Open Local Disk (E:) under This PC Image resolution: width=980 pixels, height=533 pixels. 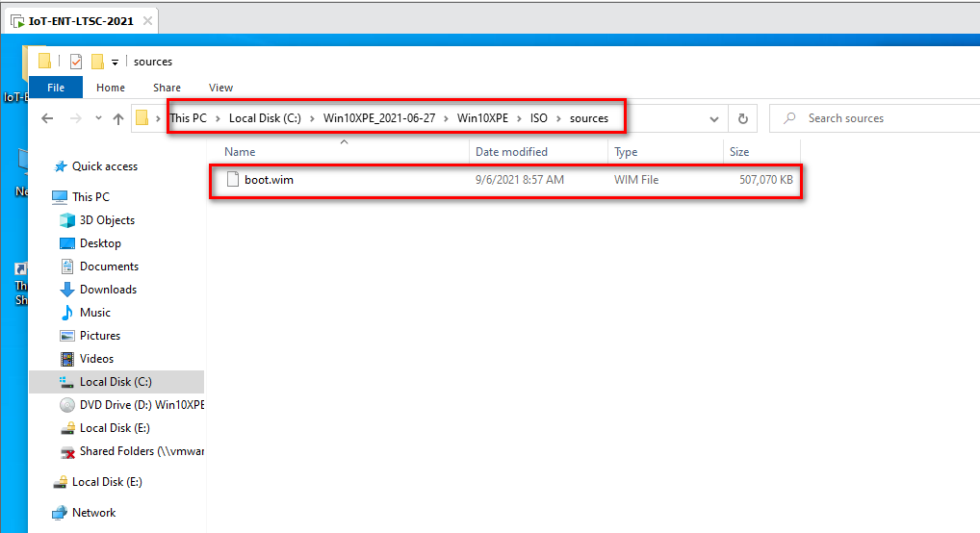tap(115, 428)
